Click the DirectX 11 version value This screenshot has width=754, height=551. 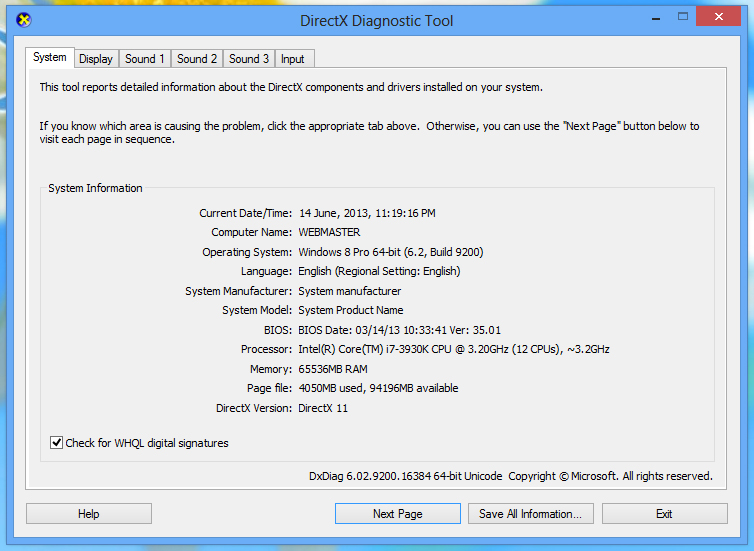[323, 408]
